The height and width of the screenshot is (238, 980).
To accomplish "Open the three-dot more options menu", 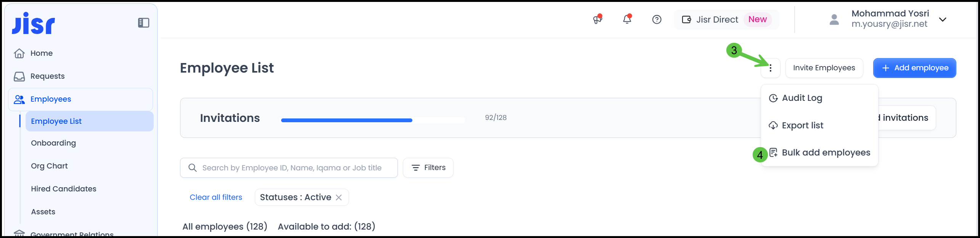I will (770, 68).
